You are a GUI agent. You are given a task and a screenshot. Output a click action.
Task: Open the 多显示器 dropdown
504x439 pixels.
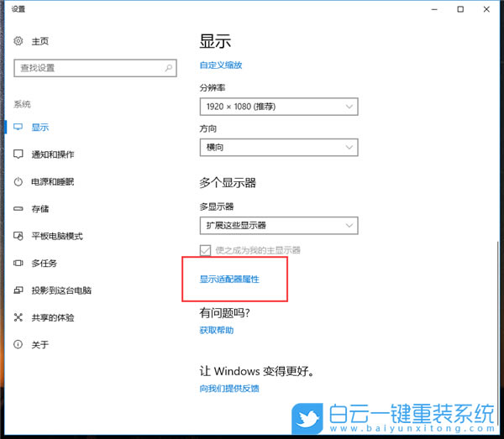279,225
